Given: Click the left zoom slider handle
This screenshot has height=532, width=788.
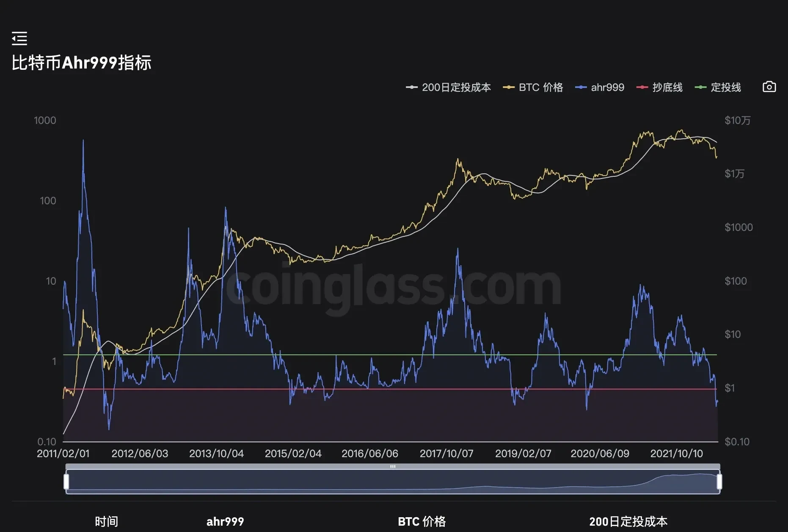Looking at the screenshot, I should [x=66, y=482].
